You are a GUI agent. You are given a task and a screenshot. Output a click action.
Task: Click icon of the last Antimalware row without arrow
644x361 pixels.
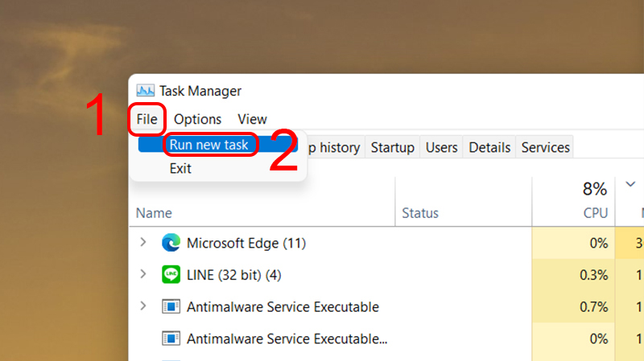[171, 339]
